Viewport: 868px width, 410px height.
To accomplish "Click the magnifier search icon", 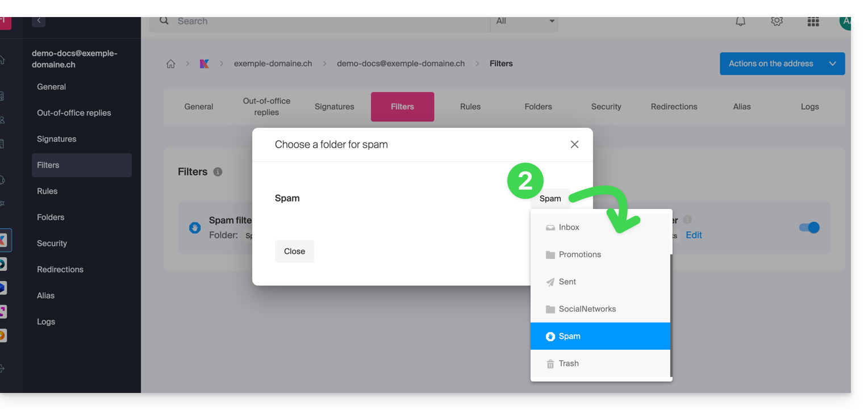I will (164, 21).
